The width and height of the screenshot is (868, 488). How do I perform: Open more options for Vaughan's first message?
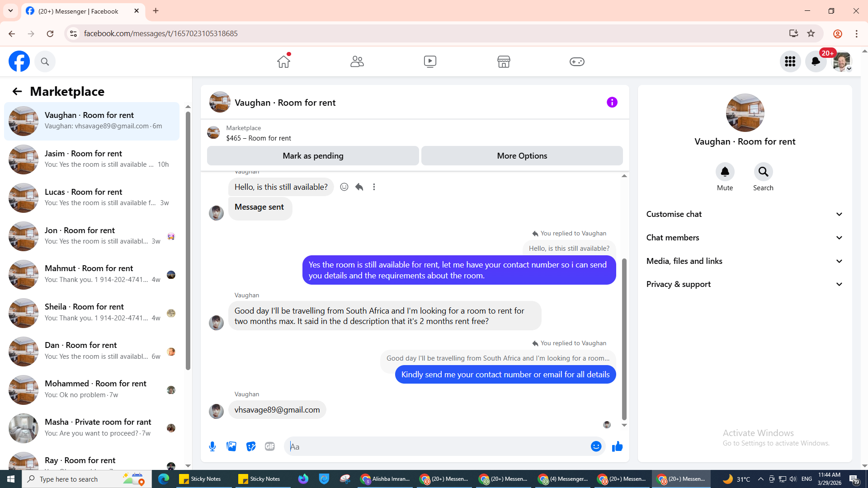click(x=374, y=187)
